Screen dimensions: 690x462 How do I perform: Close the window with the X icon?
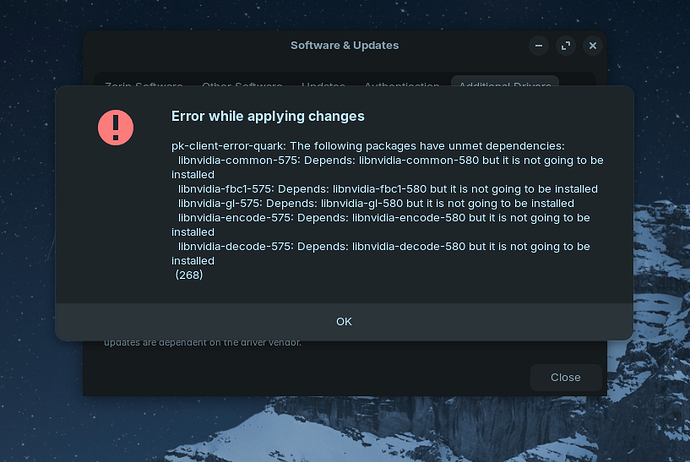[x=593, y=45]
